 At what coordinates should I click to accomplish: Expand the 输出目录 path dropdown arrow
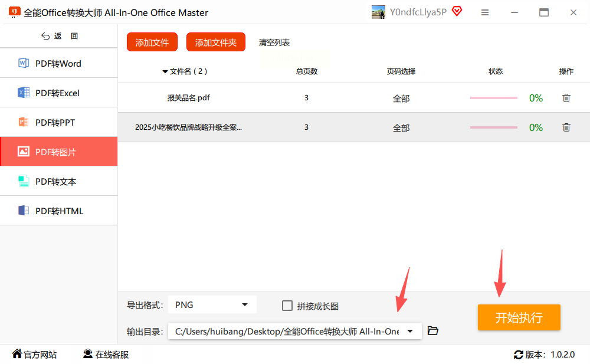click(410, 331)
